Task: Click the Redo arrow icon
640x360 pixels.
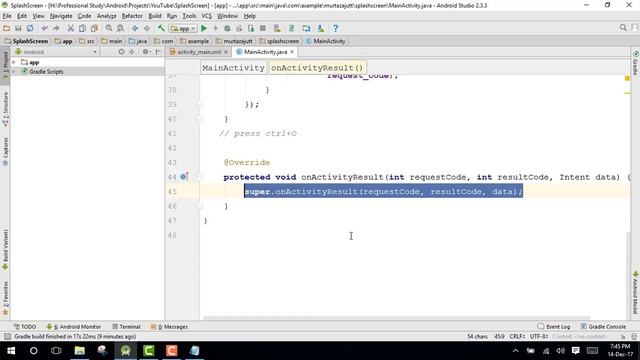Action: coord(56,28)
